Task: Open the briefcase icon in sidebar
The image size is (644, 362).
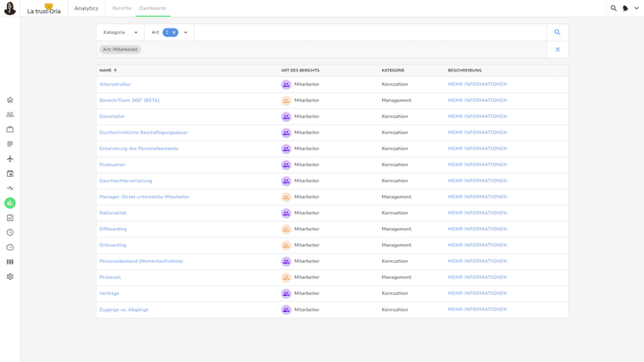Action: 10,130
